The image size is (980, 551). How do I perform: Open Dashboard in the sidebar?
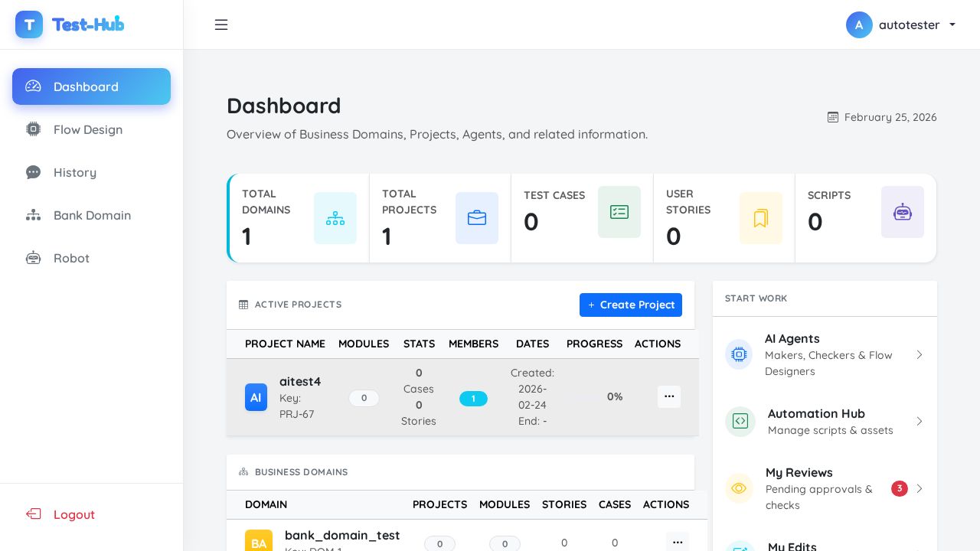coord(91,86)
